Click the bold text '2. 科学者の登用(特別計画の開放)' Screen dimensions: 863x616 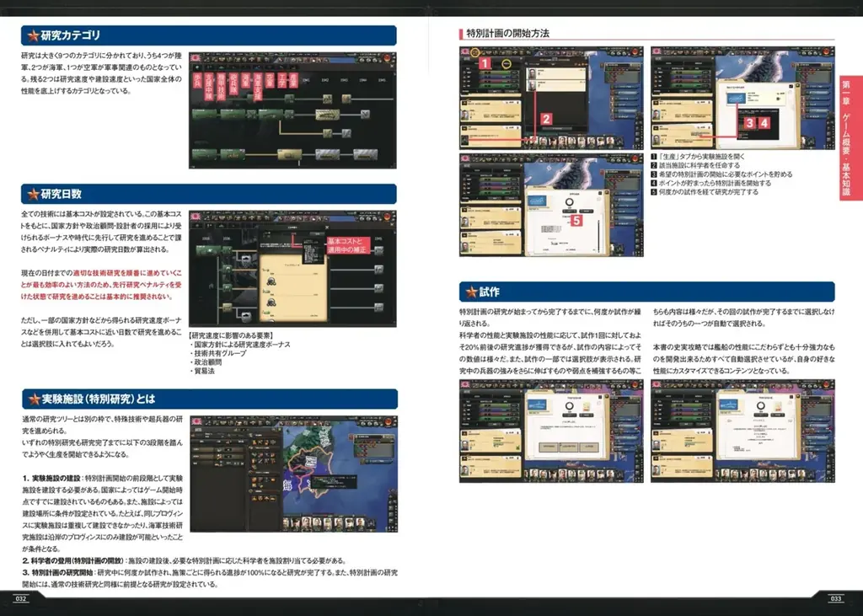(x=74, y=561)
